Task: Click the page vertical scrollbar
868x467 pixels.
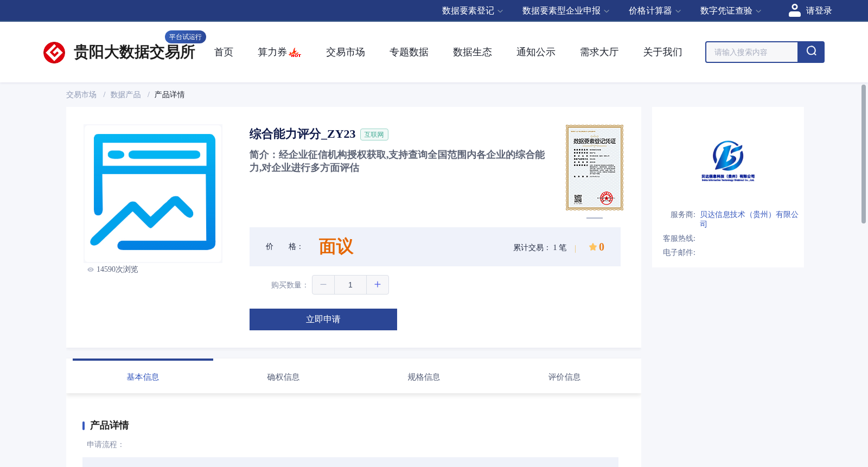Action: click(x=864, y=153)
